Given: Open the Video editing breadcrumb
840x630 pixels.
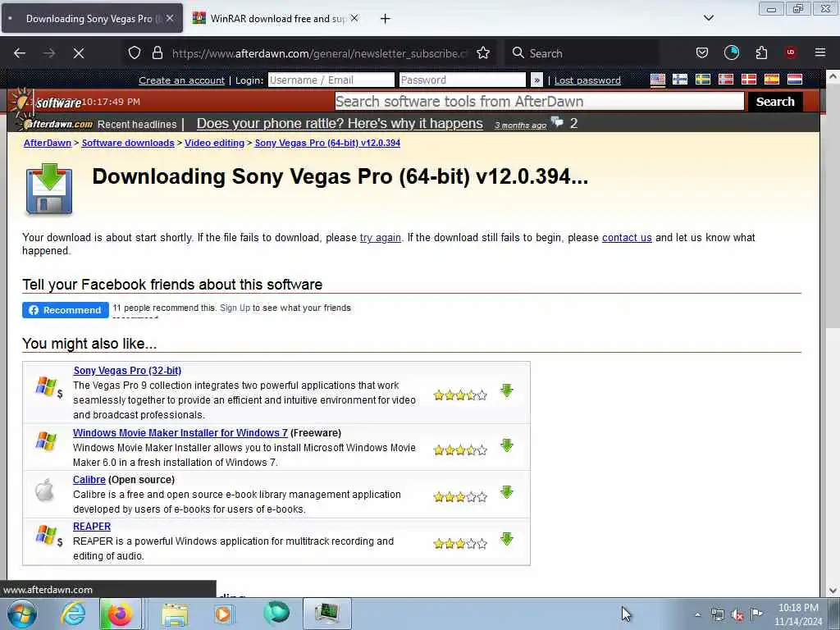Looking at the screenshot, I should tap(214, 143).
